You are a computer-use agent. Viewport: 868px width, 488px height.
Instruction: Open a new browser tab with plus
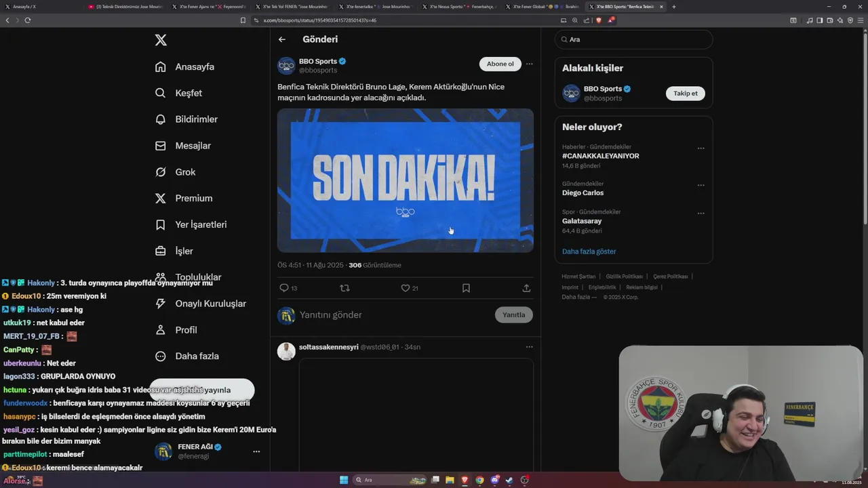tap(673, 7)
